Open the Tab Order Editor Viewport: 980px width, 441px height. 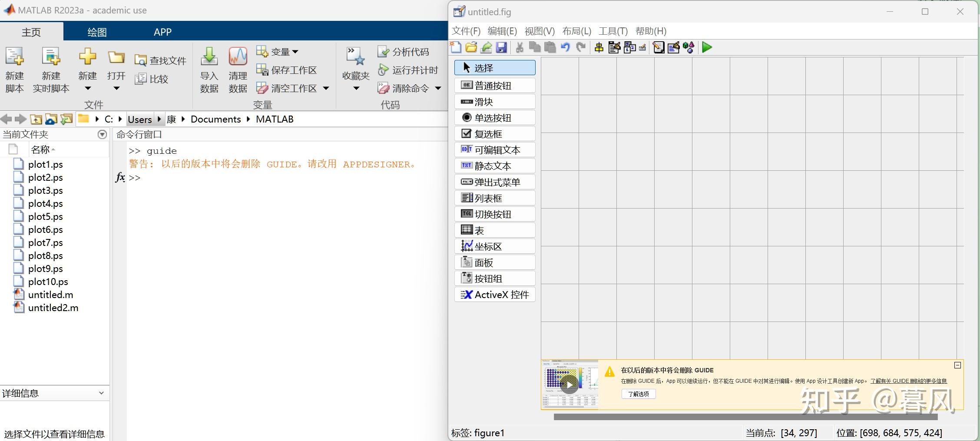pos(630,47)
